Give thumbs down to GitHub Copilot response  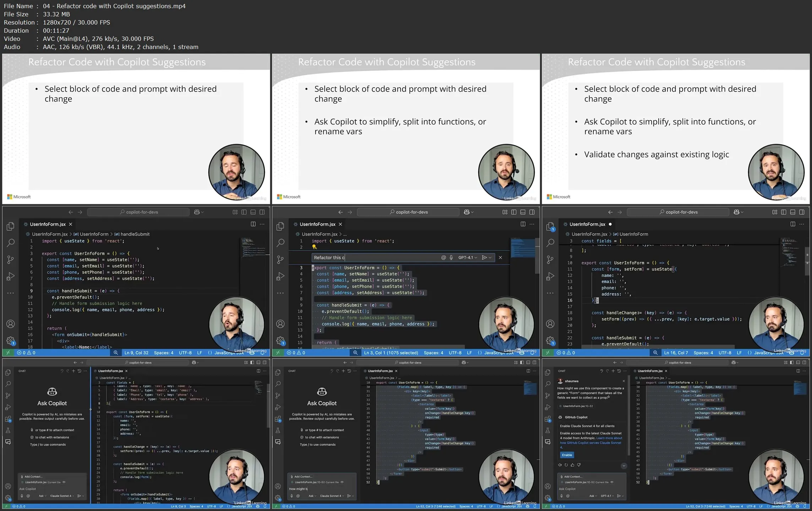[579, 465]
